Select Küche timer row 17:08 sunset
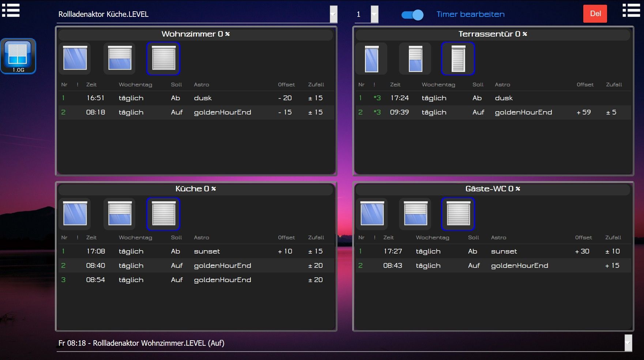Screen dimensions: 644x360 click(x=196, y=251)
